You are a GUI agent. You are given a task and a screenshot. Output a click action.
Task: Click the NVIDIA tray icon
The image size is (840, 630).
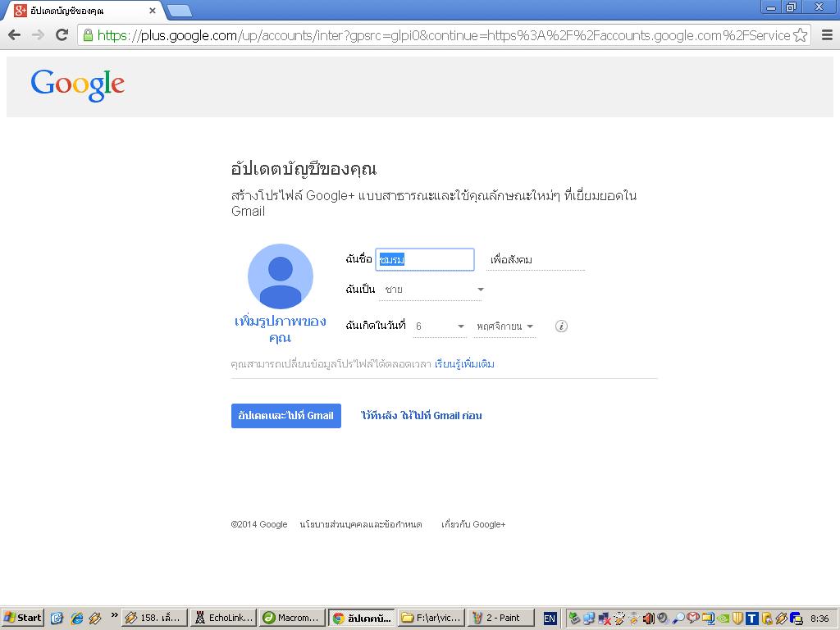(x=723, y=619)
